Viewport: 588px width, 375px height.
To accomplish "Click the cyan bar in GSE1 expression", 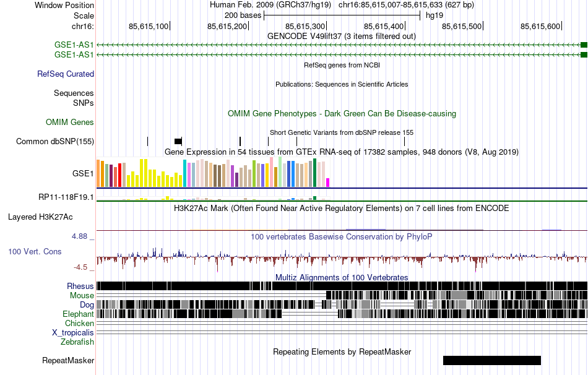I will (184, 173).
